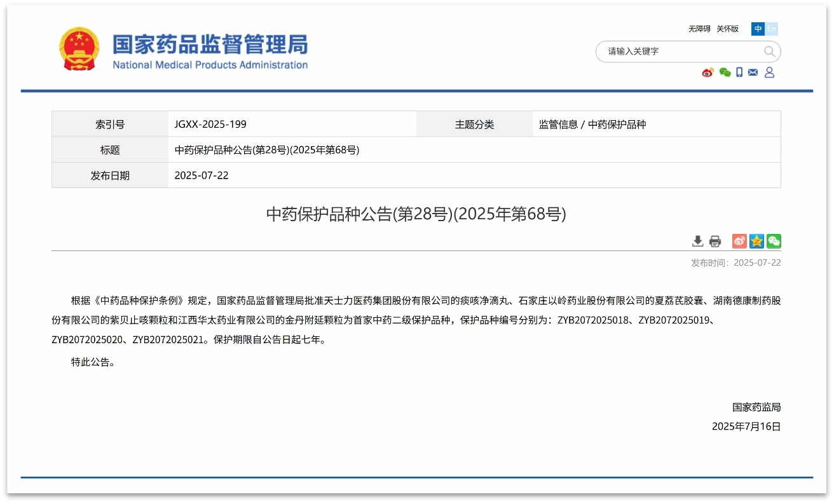
Task: Share the article to Weibo
Action: tap(739, 242)
